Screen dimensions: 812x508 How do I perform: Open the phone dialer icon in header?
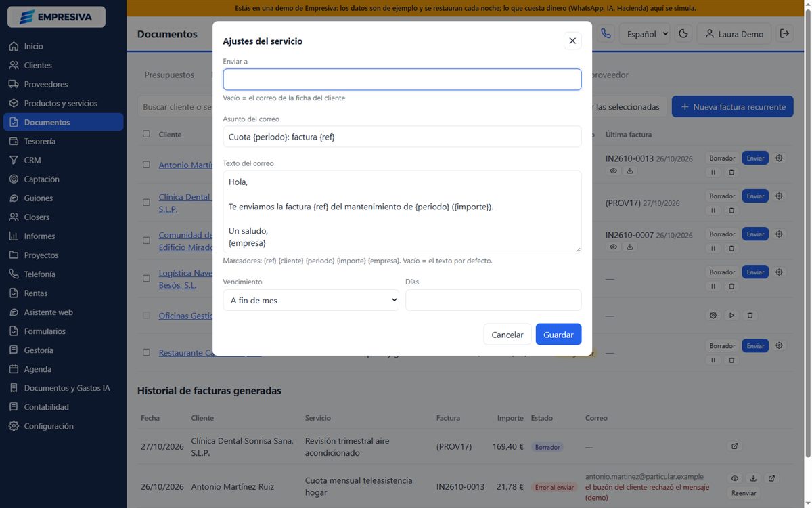606,33
